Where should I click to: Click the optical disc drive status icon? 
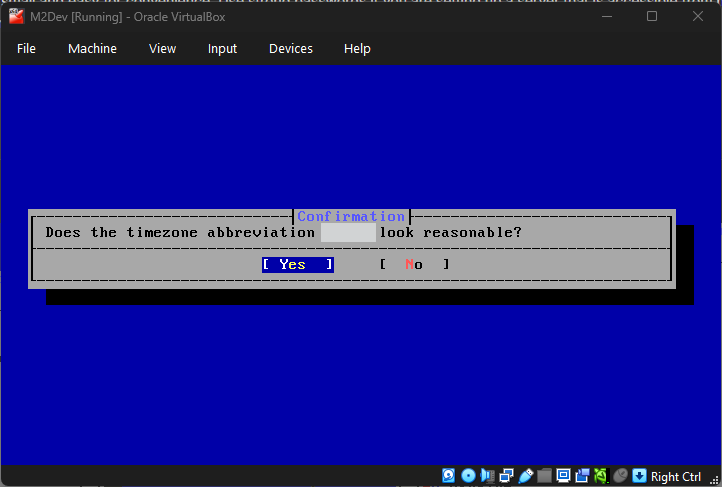click(x=468, y=476)
